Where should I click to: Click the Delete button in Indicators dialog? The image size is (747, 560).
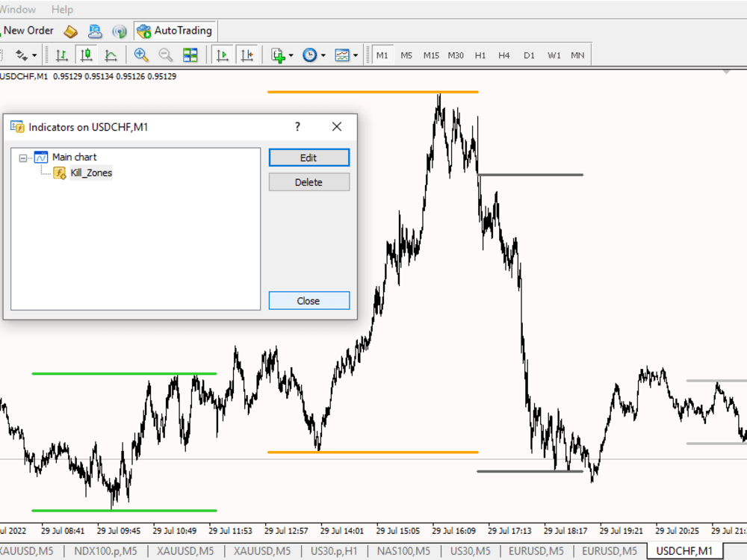pos(309,181)
